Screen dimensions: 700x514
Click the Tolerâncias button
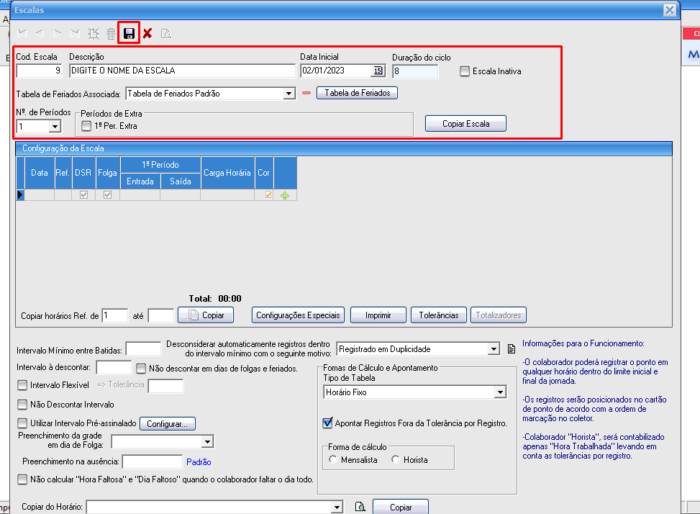tap(439, 315)
